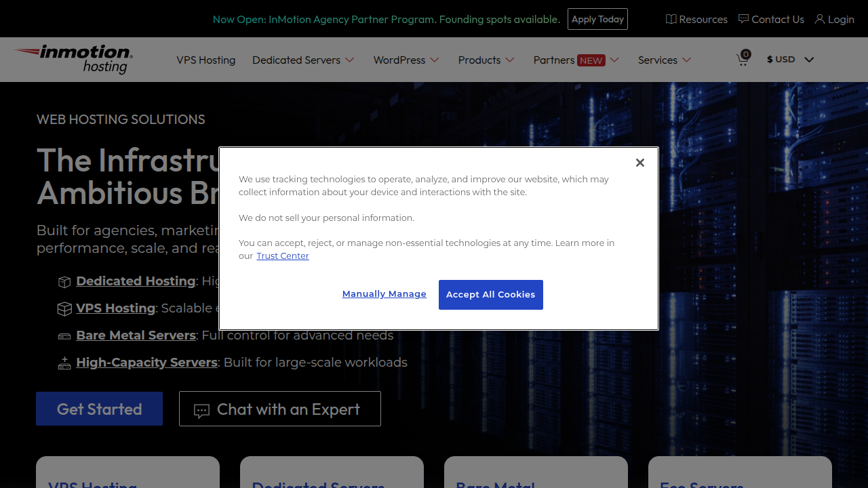Screen dimensions: 868x488
Task: Expand the WordPress menu chevron
Action: point(435,60)
